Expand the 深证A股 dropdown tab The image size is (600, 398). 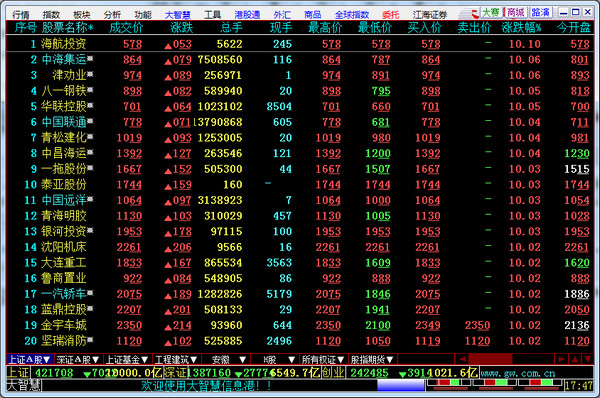tap(78, 359)
